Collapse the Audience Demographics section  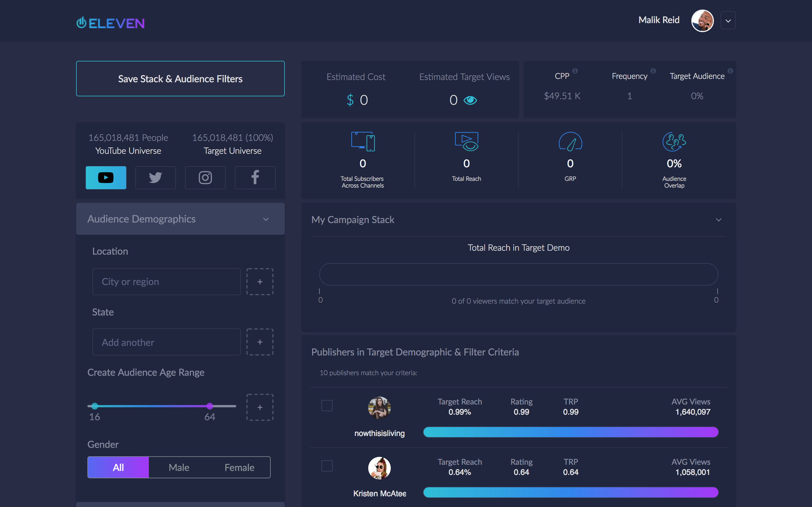pos(266,219)
